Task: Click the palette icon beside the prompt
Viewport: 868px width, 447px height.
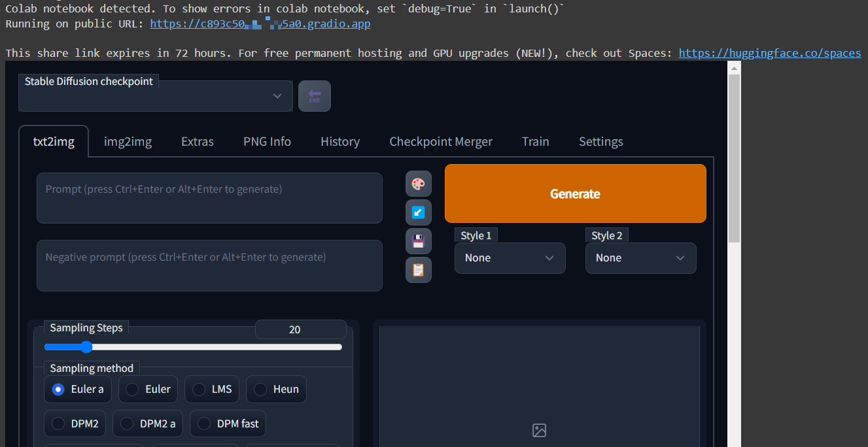Action: coord(418,184)
